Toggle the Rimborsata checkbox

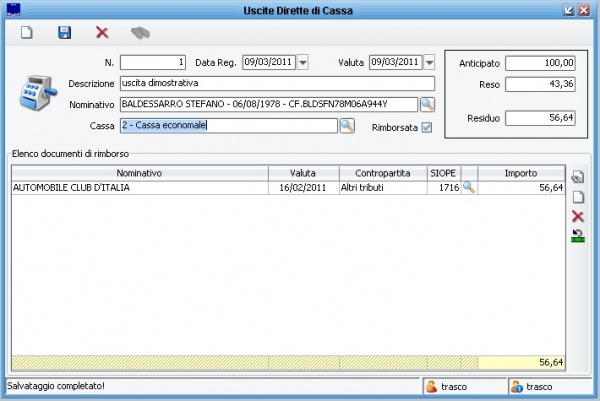pyautogui.click(x=427, y=127)
